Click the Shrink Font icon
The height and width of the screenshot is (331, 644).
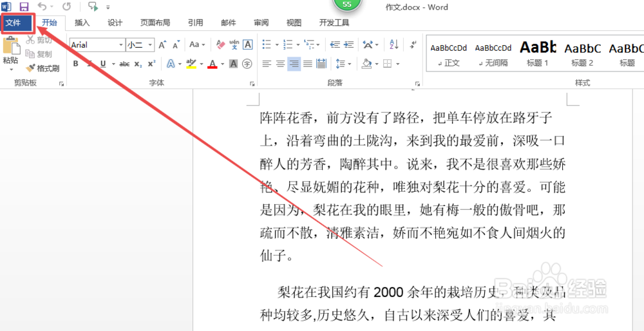pos(176,45)
